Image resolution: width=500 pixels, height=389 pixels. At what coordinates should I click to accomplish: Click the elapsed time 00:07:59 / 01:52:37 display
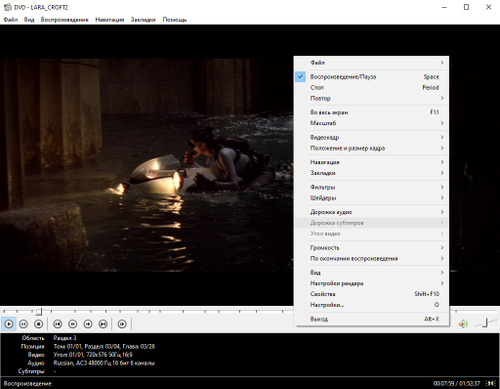pyautogui.click(x=457, y=383)
